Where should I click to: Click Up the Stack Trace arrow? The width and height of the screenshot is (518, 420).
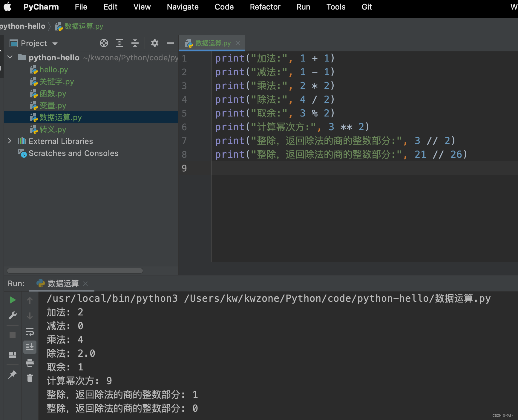pyautogui.click(x=30, y=300)
